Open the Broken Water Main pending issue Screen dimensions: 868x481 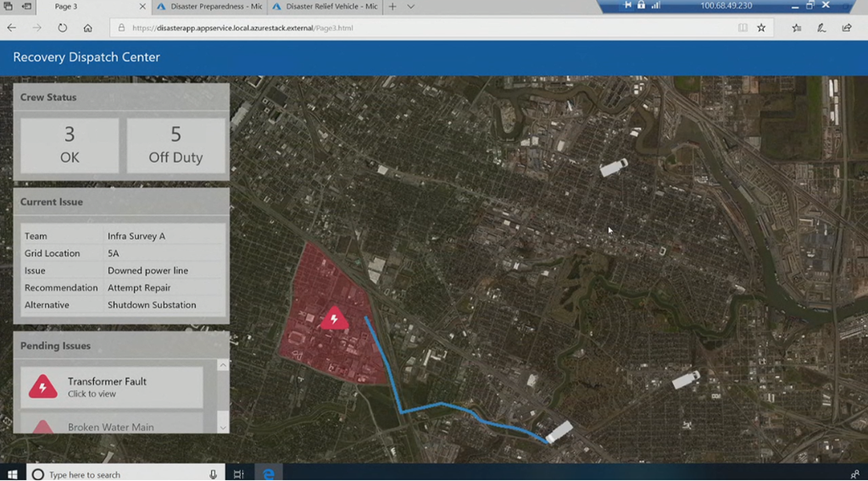pos(112,423)
